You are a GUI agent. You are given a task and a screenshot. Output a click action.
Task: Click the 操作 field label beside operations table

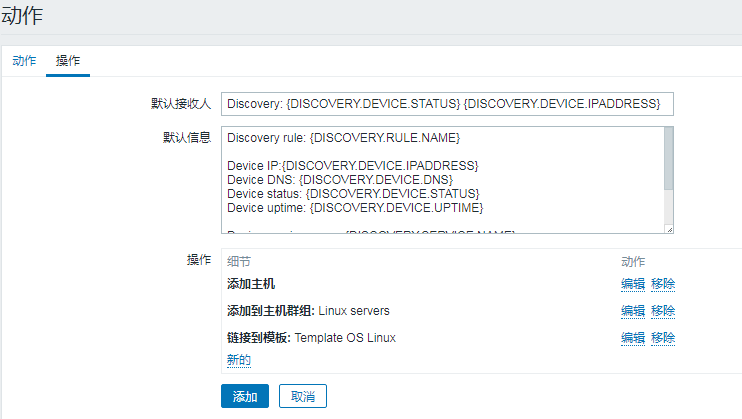coord(199,259)
